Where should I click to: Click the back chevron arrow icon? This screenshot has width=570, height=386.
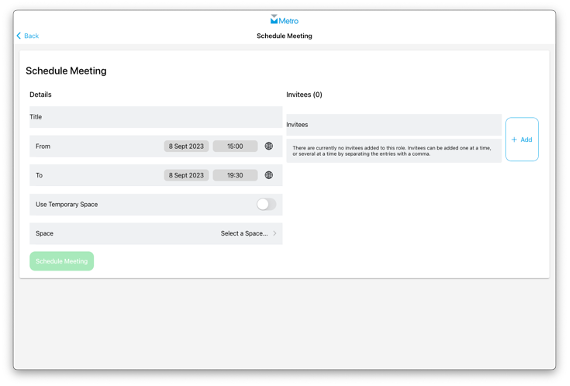pyautogui.click(x=19, y=36)
